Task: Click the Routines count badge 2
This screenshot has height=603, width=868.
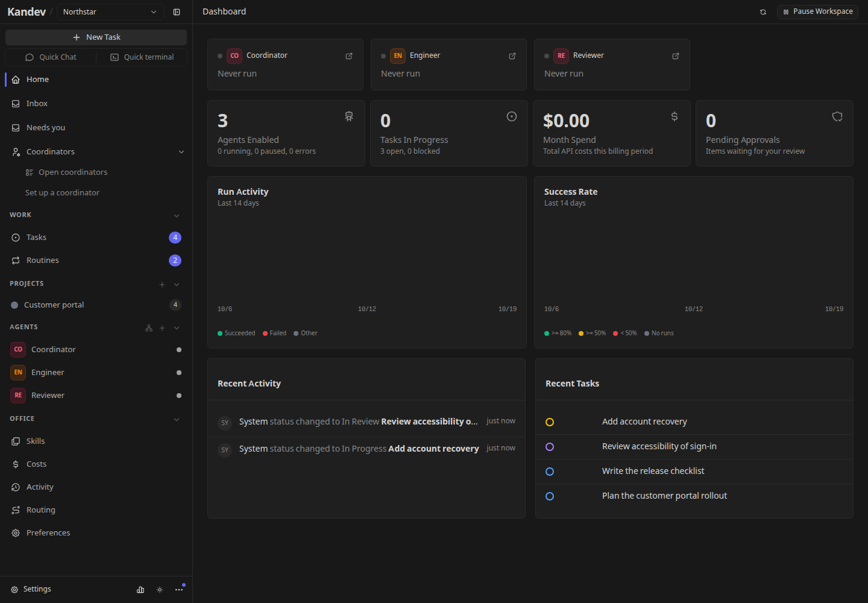Action: [175, 260]
